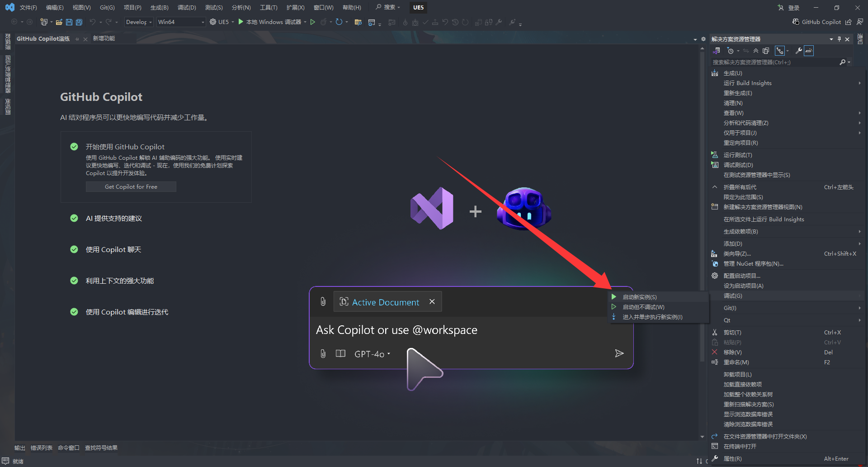Open the GPT-4o model dropdown

pyautogui.click(x=372, y=354)
